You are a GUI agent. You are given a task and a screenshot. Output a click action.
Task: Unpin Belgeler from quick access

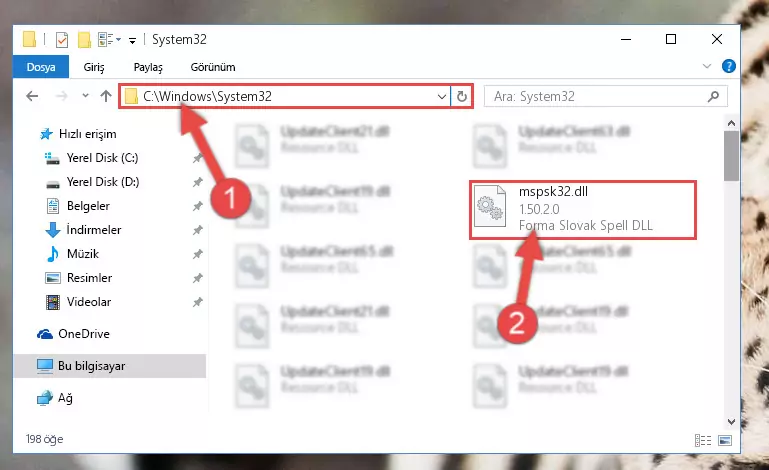(x=198, y=206)
